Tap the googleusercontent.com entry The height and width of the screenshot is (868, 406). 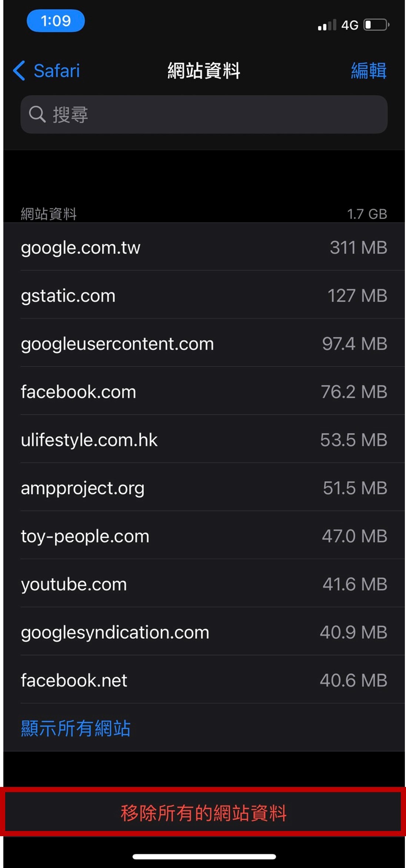(204, 343)
